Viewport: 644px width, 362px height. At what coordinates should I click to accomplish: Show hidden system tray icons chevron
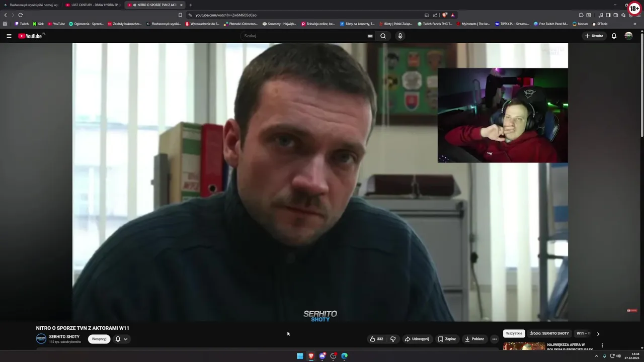(597, 356)
